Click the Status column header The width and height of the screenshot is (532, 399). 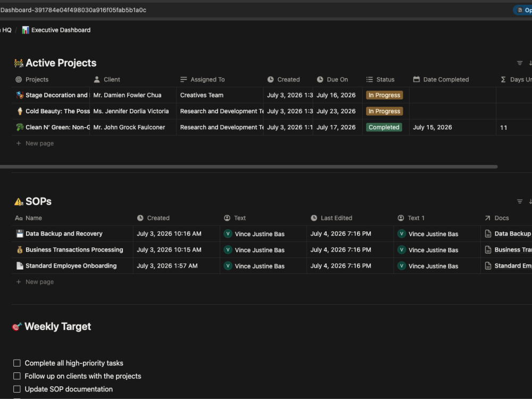tap(380, 79)
